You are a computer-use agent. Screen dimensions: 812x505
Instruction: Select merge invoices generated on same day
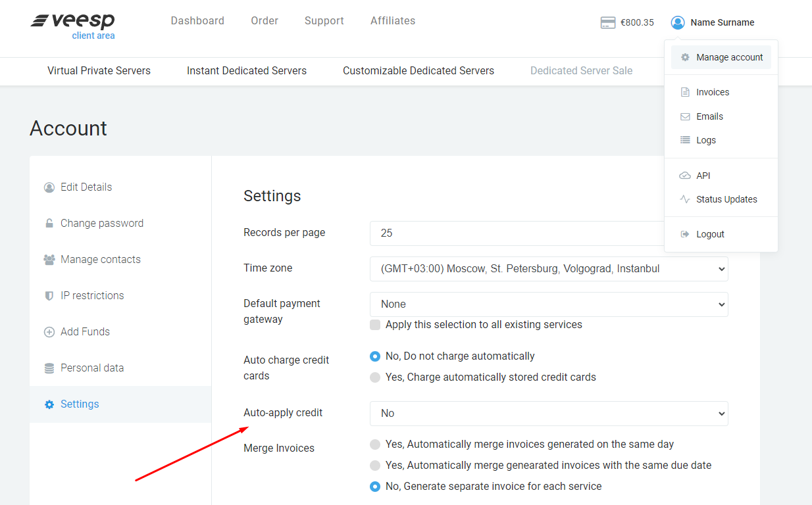(x=375, y=445)
